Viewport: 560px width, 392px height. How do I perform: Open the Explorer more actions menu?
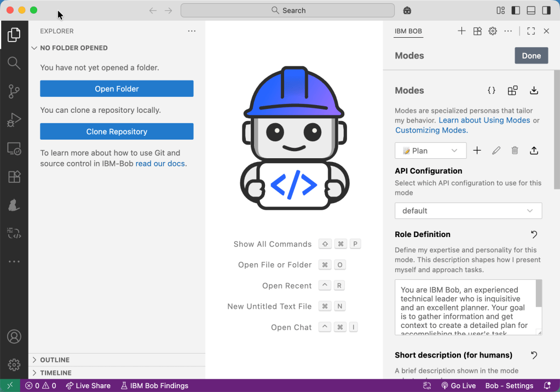[192, 31]
